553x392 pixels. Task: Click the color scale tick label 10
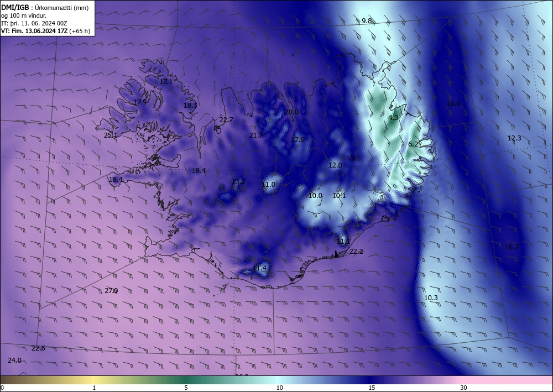coord(279,388)
